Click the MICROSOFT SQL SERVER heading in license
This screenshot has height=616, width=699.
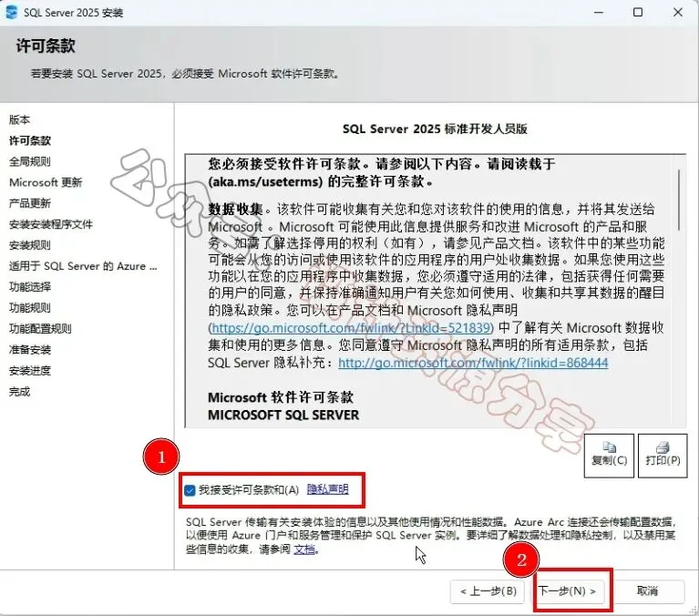point(283,415)
